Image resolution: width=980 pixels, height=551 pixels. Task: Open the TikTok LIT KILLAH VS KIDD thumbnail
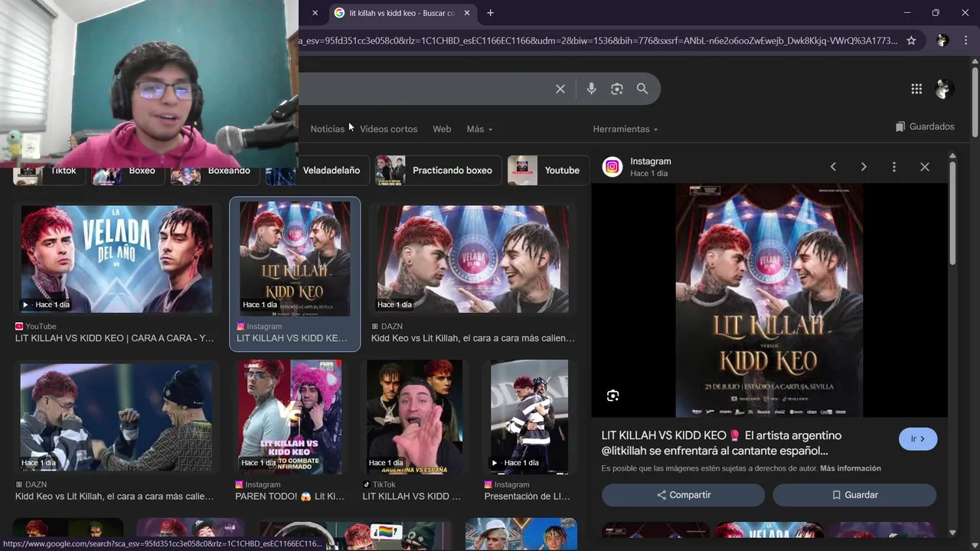point(414,417)
